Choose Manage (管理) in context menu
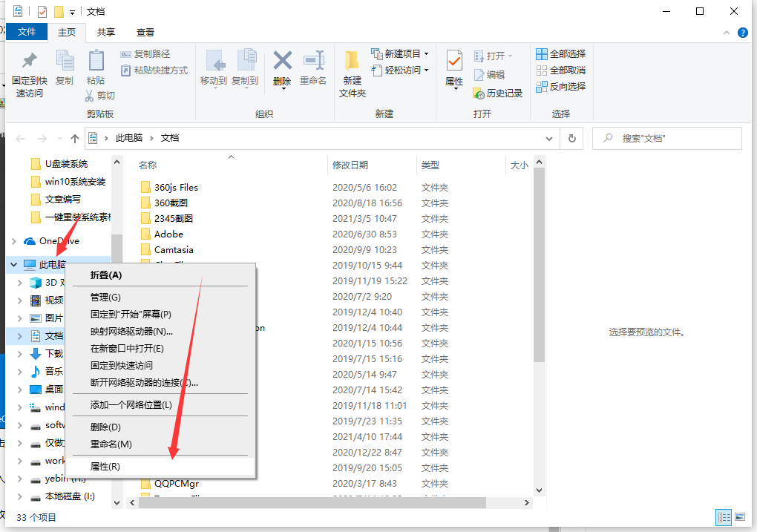The width and height of the screenshot is (757, 532). pos(105,297)
